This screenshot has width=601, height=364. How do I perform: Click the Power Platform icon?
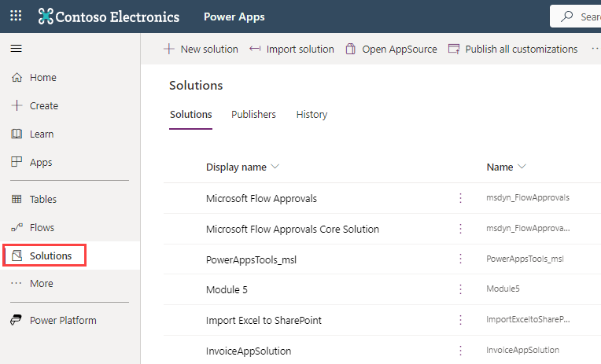point(16,320)
